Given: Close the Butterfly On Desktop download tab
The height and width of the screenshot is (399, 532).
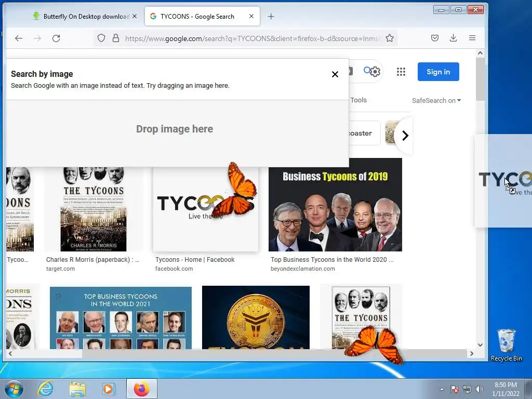Looking at the screenshot, I should pos(135,16).
